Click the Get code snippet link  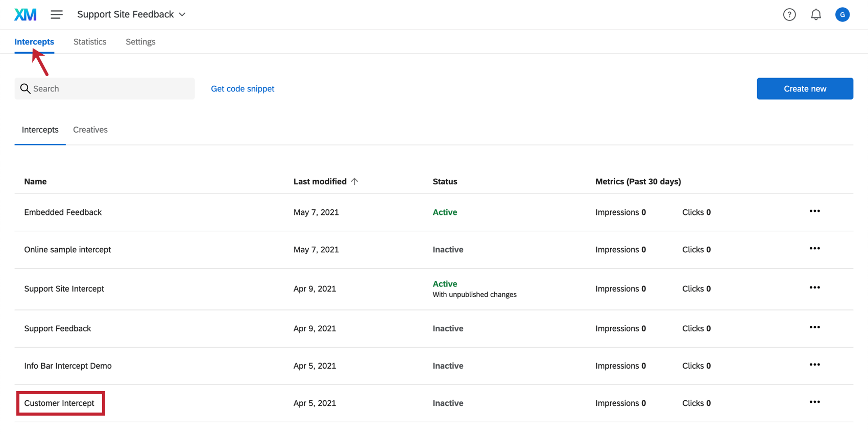pyautogui.click(x=243, y=89)
